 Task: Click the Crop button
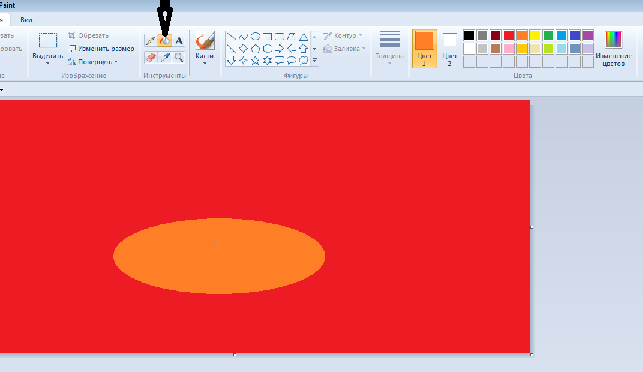click(88, 36)
